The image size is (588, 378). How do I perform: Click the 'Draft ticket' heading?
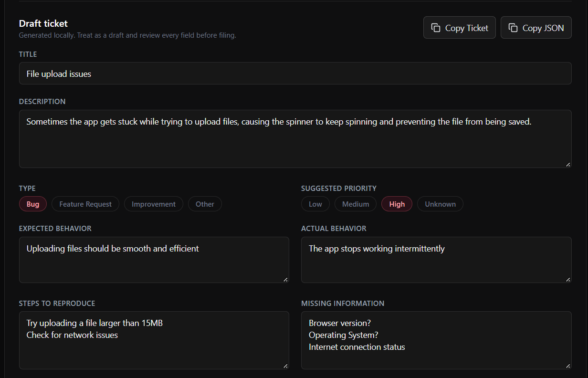point(43,23)
